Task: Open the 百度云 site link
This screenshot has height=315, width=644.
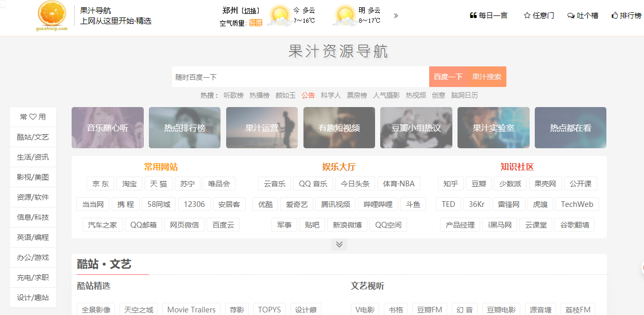Action: pos(223,225)
